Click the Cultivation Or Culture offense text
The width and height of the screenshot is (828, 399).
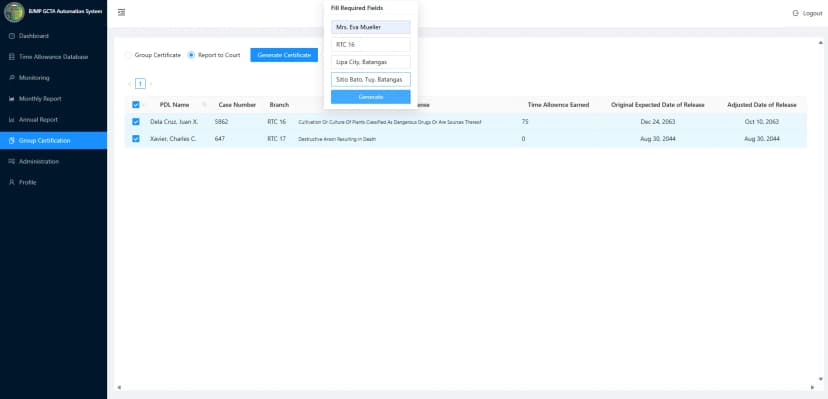point(390,122)
